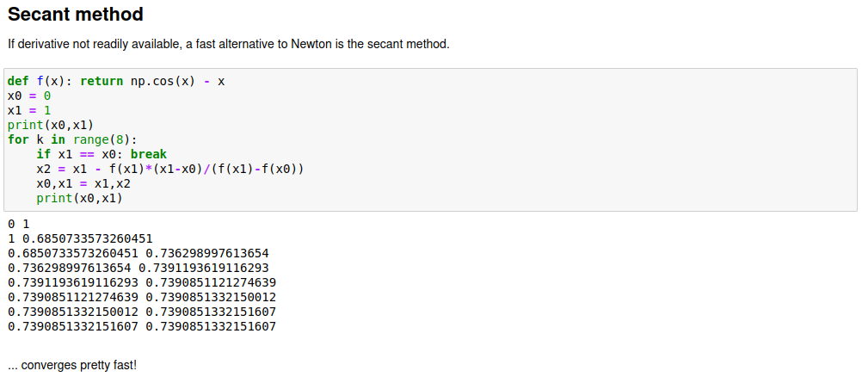Click the "... converges pretty fast!" text
Screen dimensions: 868x377
click(x=71, y=365)
